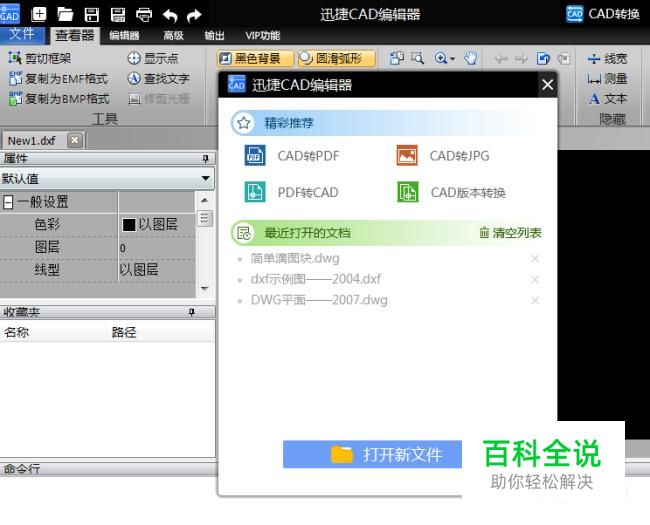Open recent file dxf示例图——2004.dxf
Image resolution: width=650 pixels, height=525 pixels.
pos(315,279)
